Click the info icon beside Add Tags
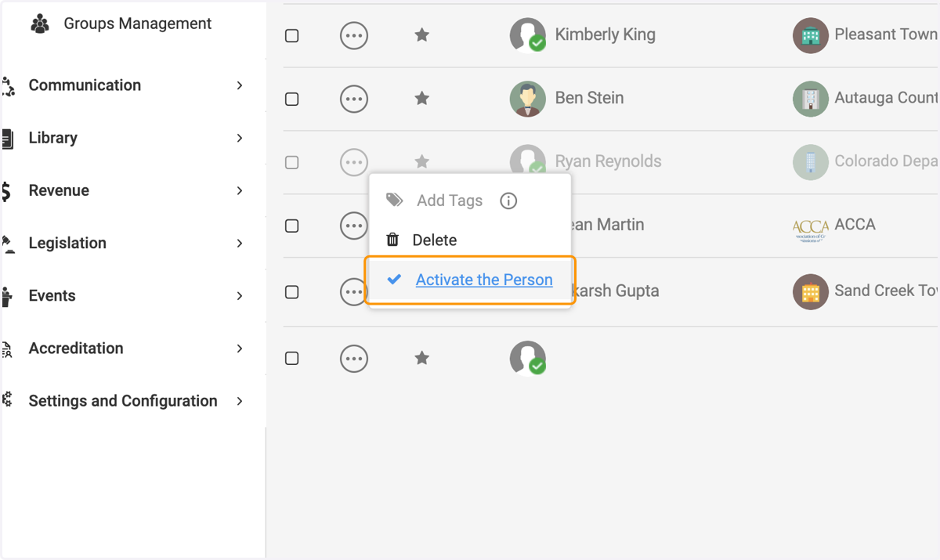Image resolution: width=940 pixels, height=560 pixels. tap(508, 201)
